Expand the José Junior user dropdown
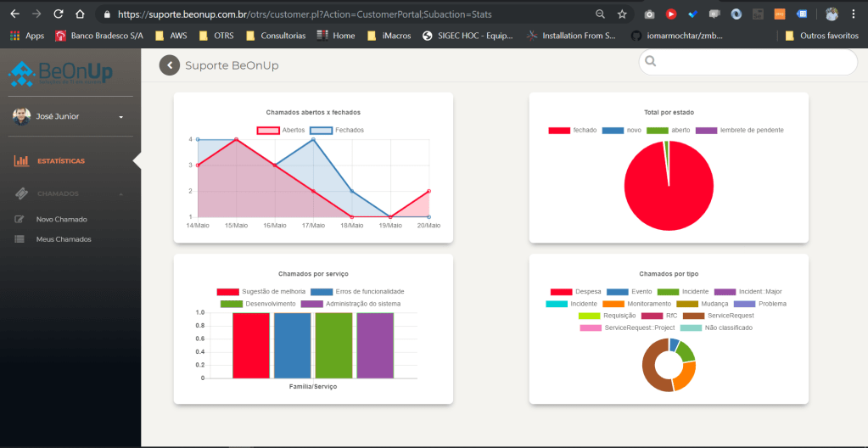 click(120, 117)
